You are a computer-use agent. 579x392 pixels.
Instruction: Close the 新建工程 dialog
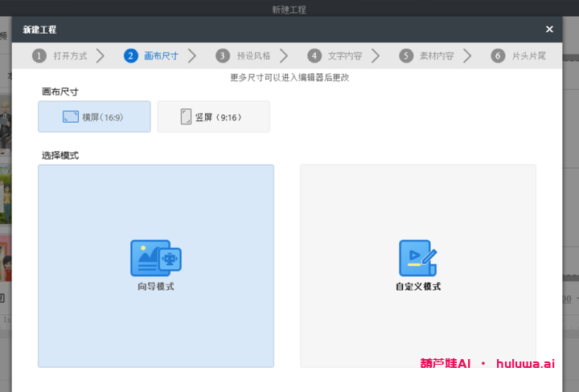(549, 29)
